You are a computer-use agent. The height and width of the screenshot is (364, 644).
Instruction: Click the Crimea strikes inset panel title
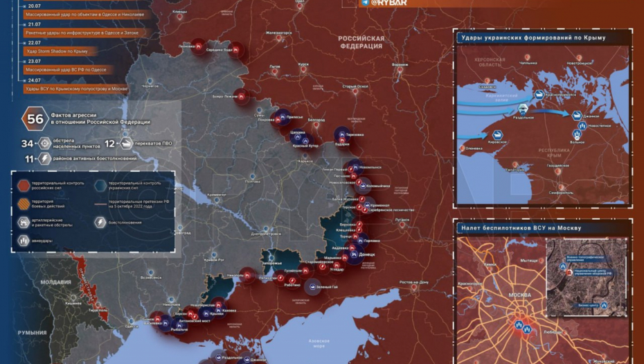[531, 37]
